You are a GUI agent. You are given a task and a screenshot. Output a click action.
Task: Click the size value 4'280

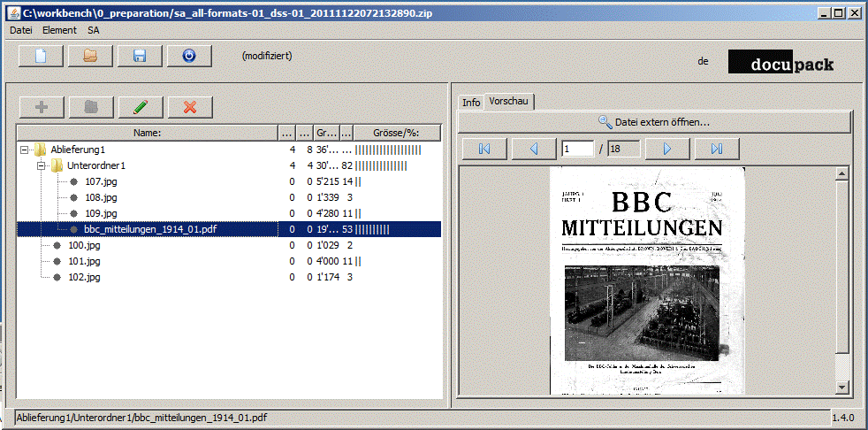point(328,213)
